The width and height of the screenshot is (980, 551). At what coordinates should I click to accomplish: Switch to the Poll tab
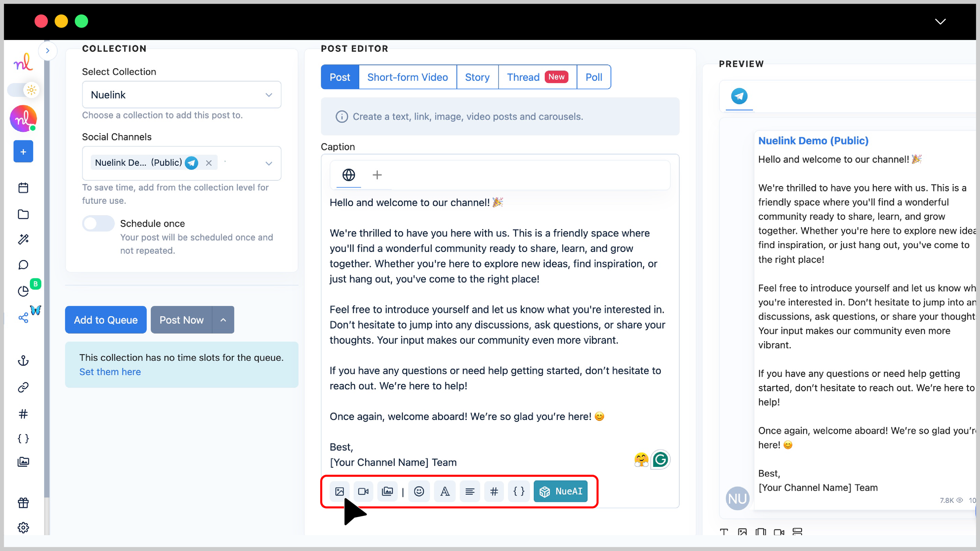pyautogui.click(x=594, y=77)
